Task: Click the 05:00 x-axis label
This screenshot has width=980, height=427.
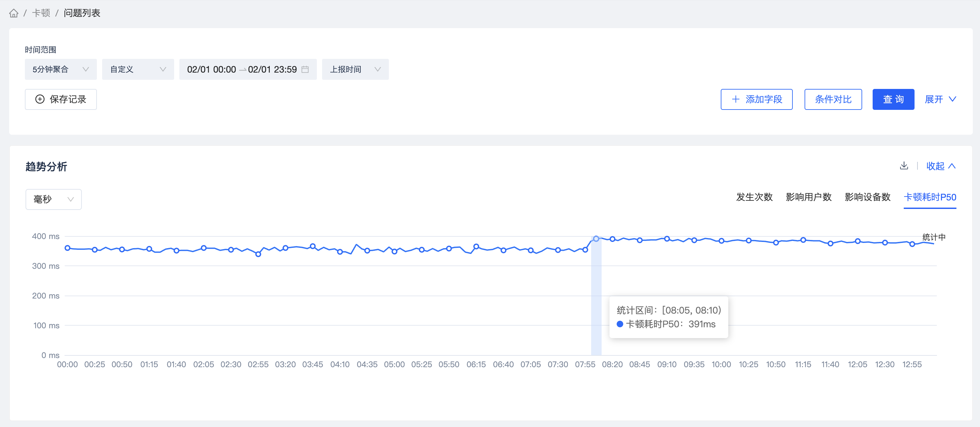Action: (394, 364)
